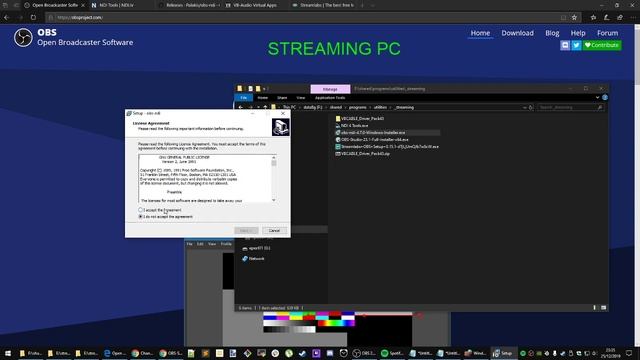640x360 pixels.
Task: Click the File Explorer help icon
Action: click(x=605, y=98)
